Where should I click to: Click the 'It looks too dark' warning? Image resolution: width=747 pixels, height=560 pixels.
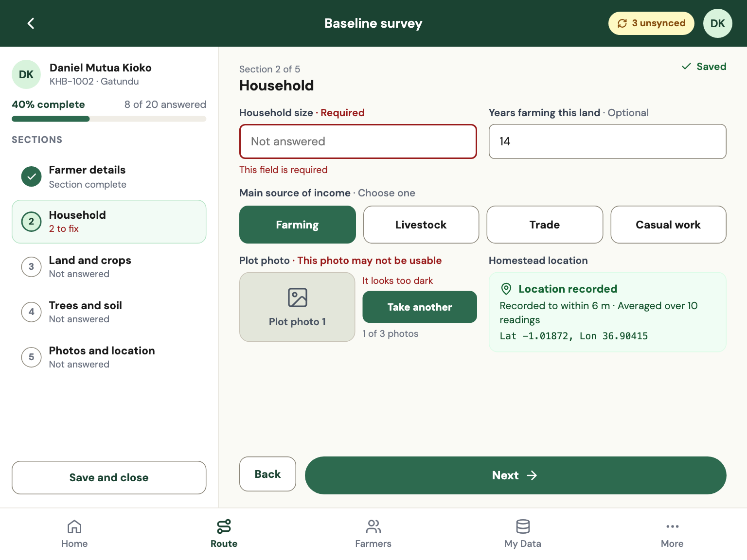point(397,280)
